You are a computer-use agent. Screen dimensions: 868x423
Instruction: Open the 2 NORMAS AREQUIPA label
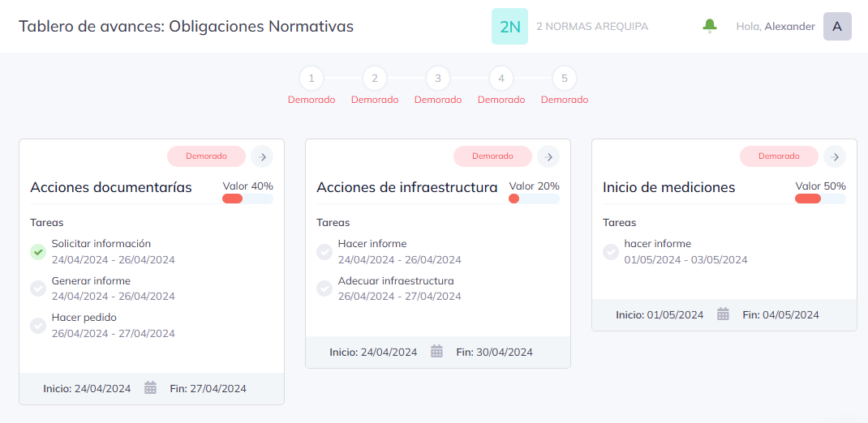coord(592,27)
